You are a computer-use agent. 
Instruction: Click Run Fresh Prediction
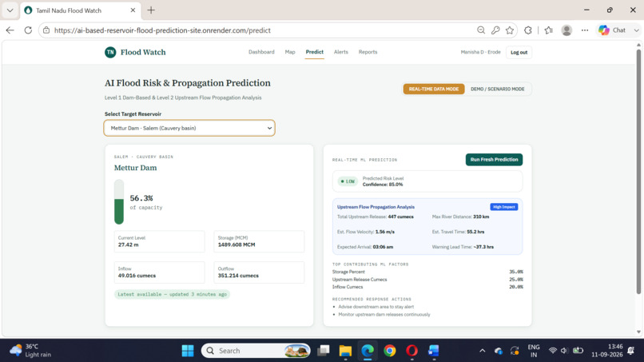[x=494, y=160]
